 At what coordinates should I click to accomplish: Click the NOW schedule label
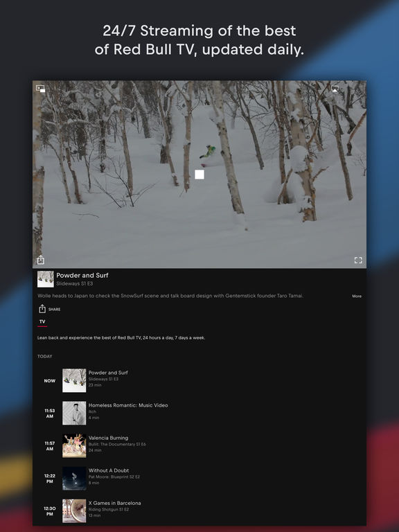(x=50, y=381)
